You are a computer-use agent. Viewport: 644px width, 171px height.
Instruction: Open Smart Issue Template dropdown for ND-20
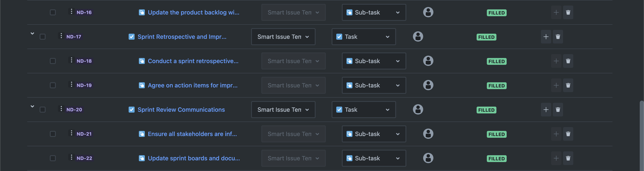click(x=283, y=110)
